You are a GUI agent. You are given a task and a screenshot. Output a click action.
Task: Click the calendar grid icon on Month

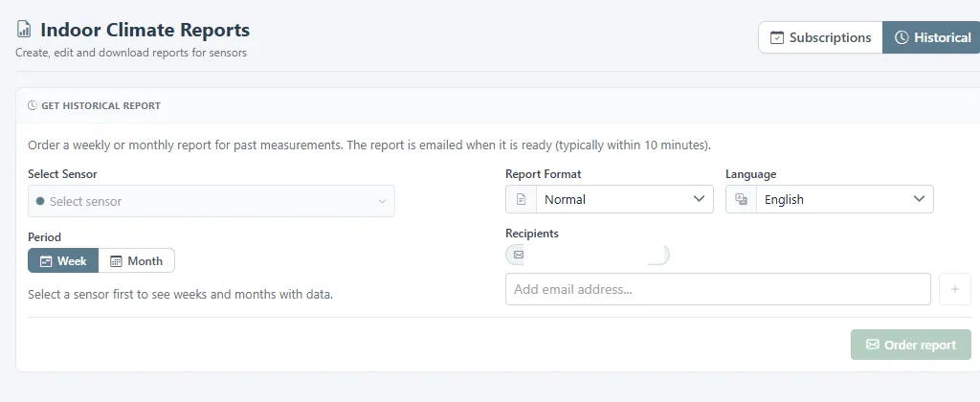point(116,261)
